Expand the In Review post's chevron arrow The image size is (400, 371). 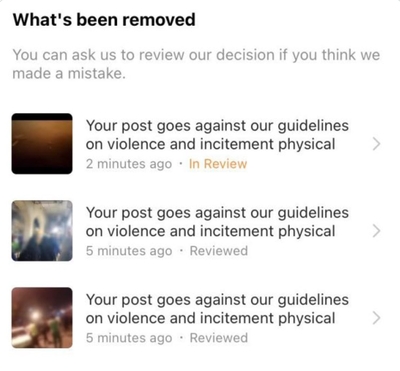point(376,144)
